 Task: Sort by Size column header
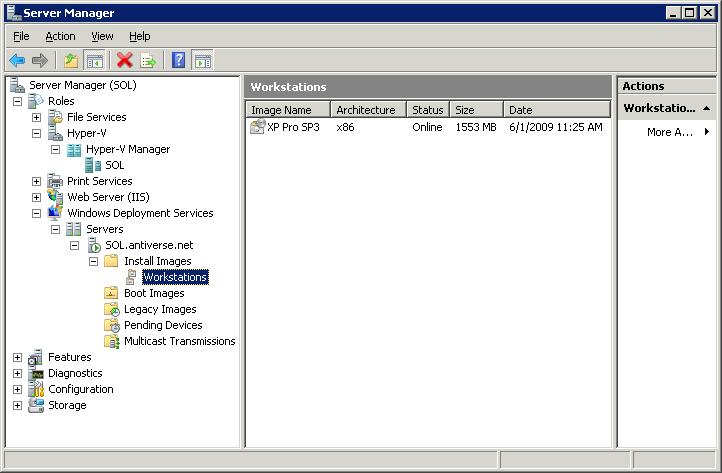477,110
